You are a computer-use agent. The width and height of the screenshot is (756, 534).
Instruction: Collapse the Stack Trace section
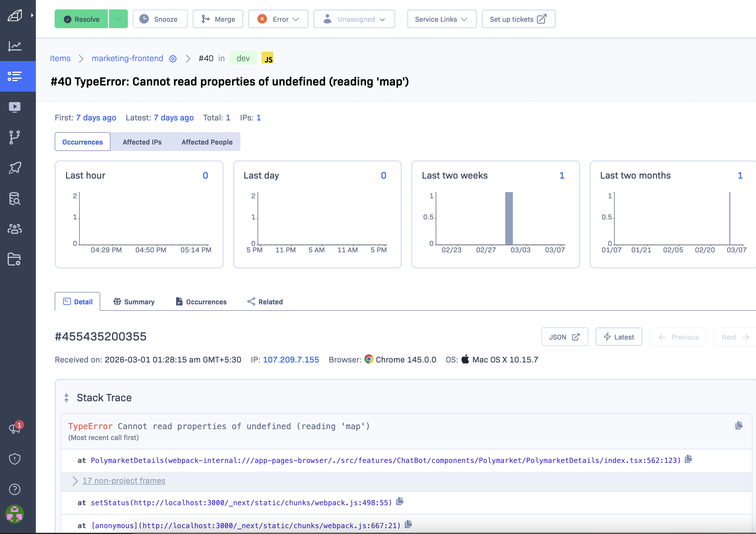pos(66,397)
